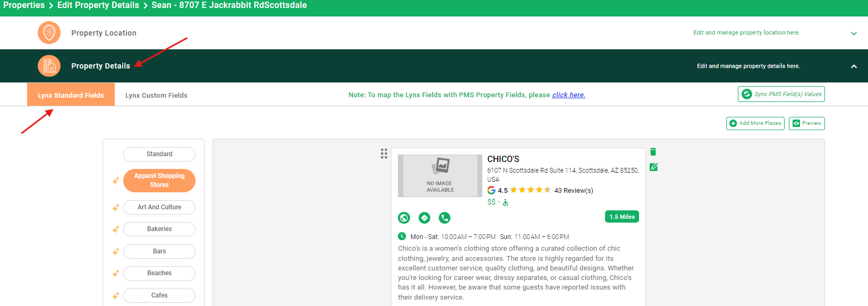Click Chico's phone call icon

click(x=445, y=218)
